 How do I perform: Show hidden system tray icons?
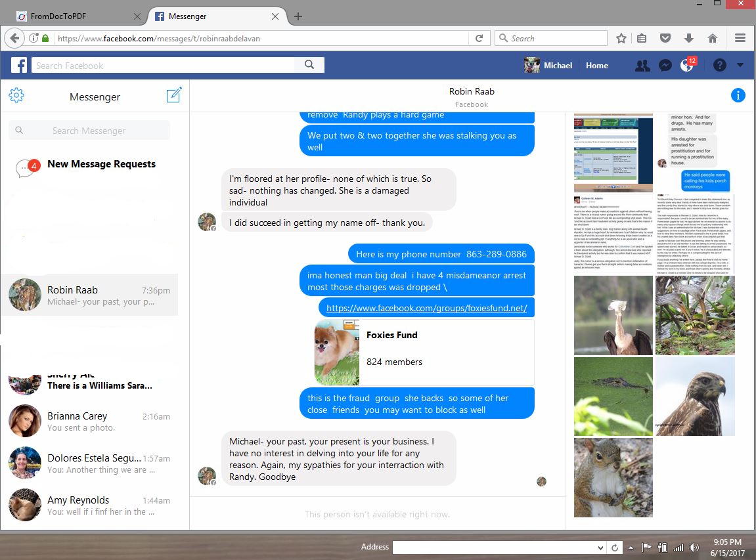631,548
